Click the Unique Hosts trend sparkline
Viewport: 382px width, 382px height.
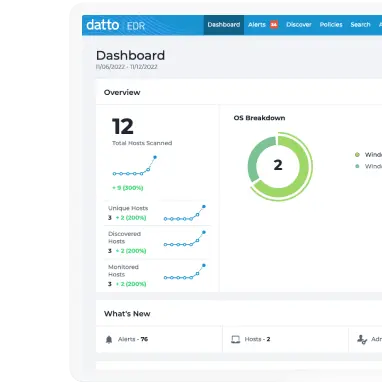185,213
